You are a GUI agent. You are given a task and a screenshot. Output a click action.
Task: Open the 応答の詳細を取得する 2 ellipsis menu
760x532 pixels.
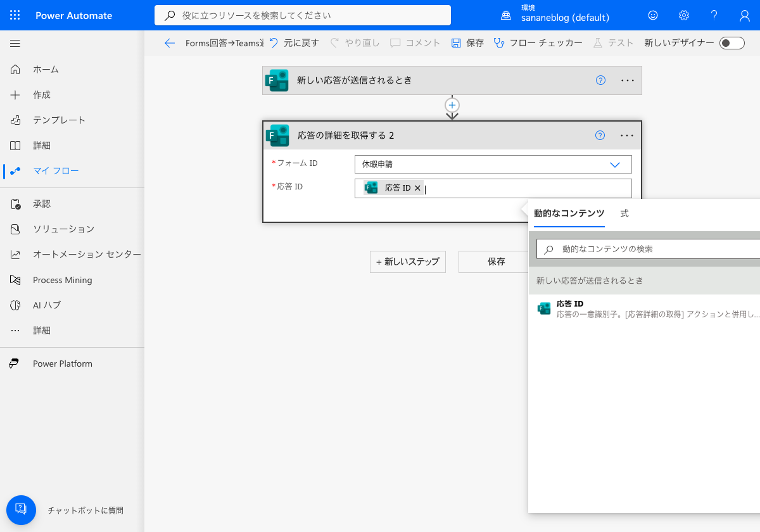click(627, 136)
